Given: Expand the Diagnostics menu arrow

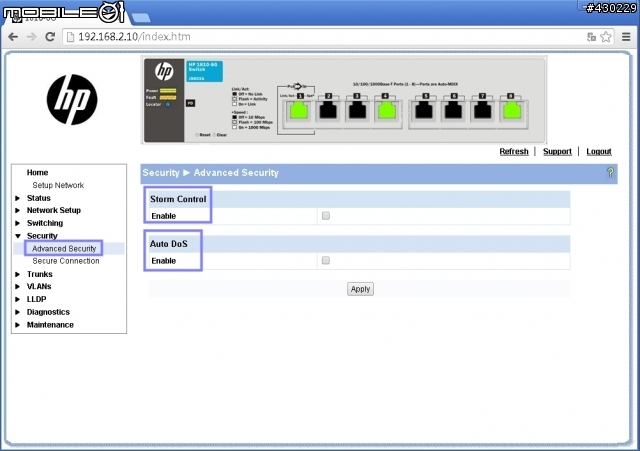Looking at the screenshot, I should pos(18,312).
